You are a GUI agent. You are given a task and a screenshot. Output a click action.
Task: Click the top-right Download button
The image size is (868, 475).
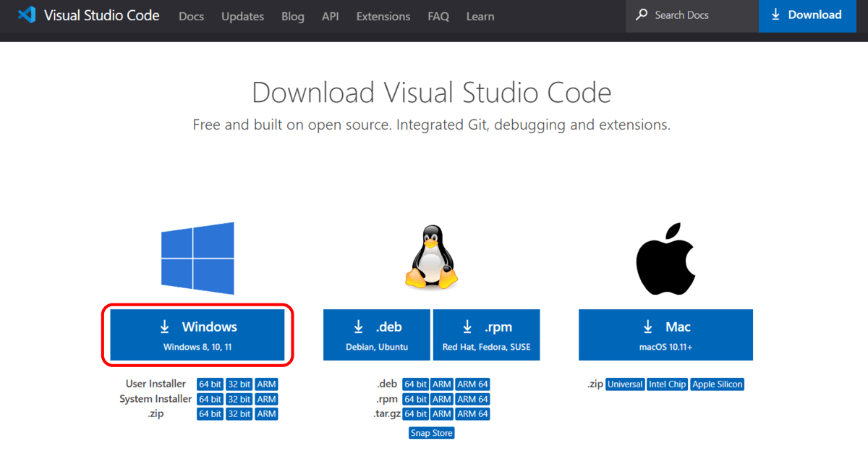pyautogui.click(x=807, y=15)
